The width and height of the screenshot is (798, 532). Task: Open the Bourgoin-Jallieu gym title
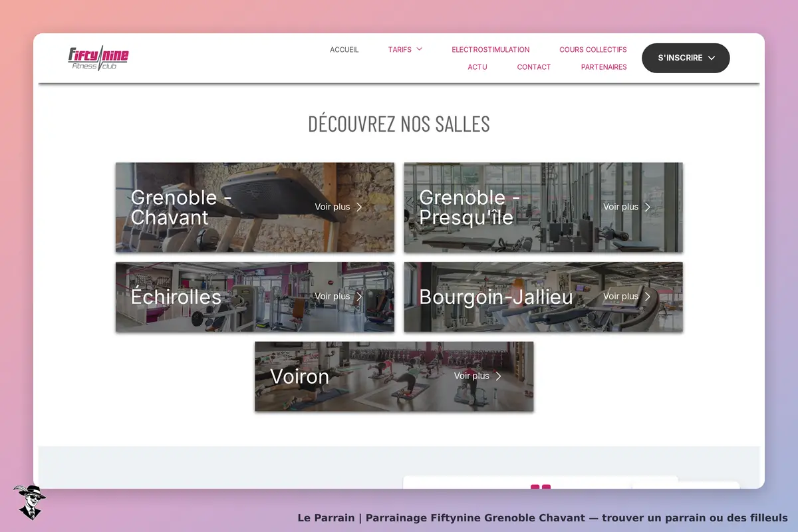pos(496,297)
